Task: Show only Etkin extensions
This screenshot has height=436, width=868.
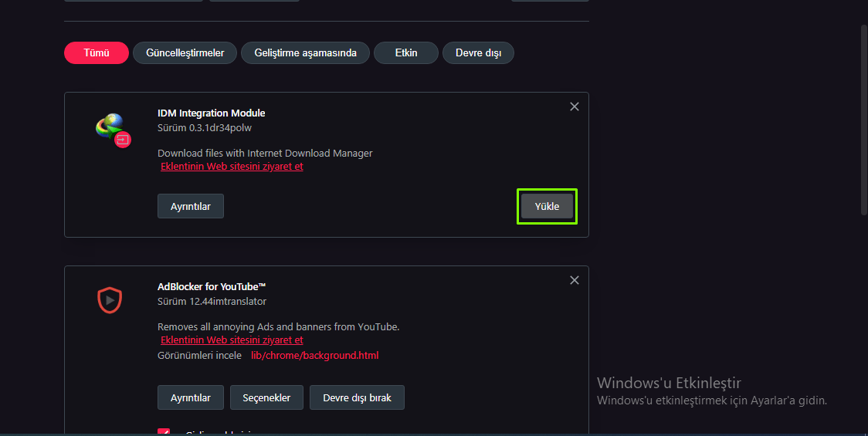Action: 405,53
